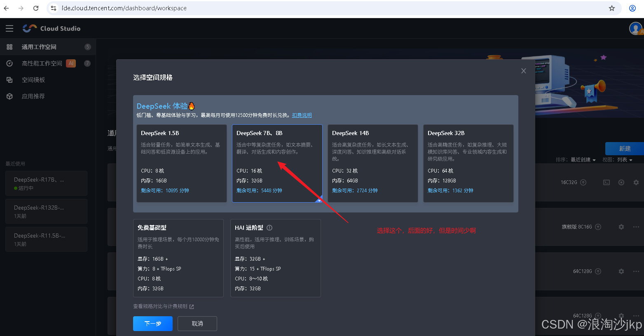Close the 选择空间规格 dialog

coord(524,71)
